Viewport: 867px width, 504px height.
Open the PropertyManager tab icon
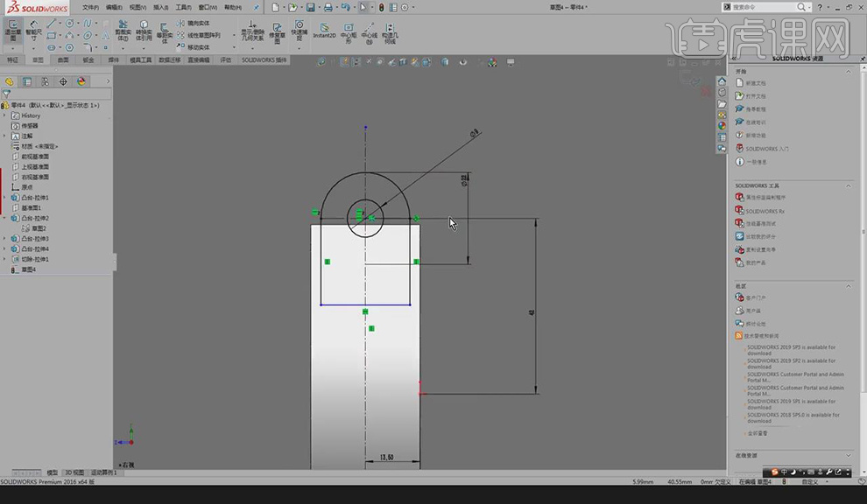[27, 81]
